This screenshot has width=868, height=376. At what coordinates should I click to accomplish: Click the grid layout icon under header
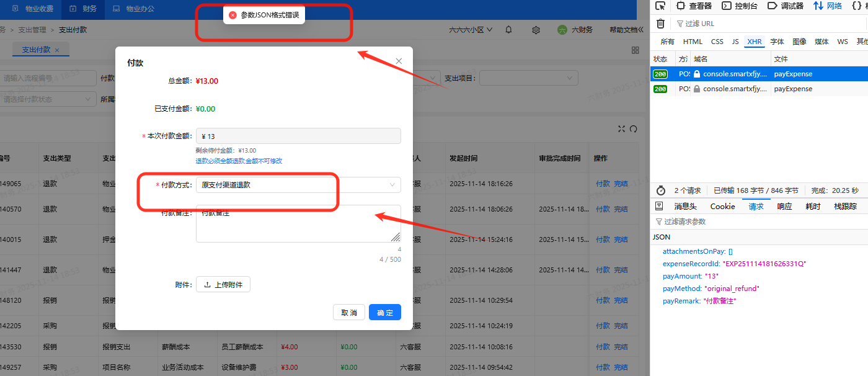click(x=635, y=50)
